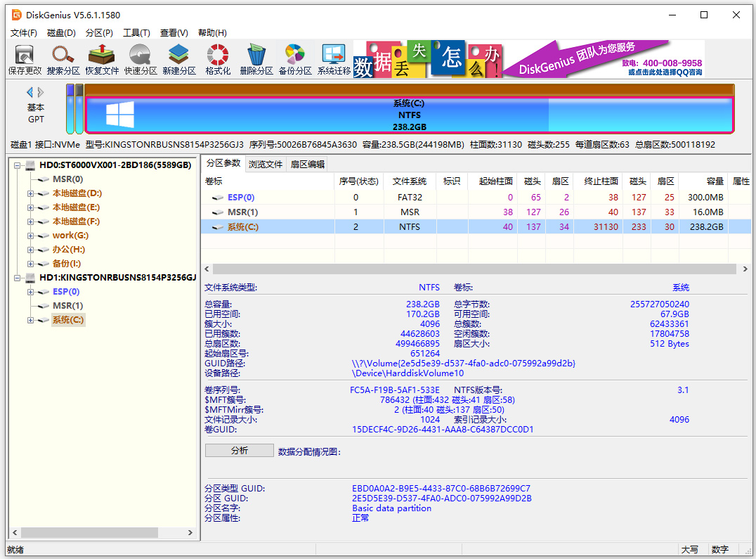Click the 格式化 toolbar icon

(x=216, y=58)
